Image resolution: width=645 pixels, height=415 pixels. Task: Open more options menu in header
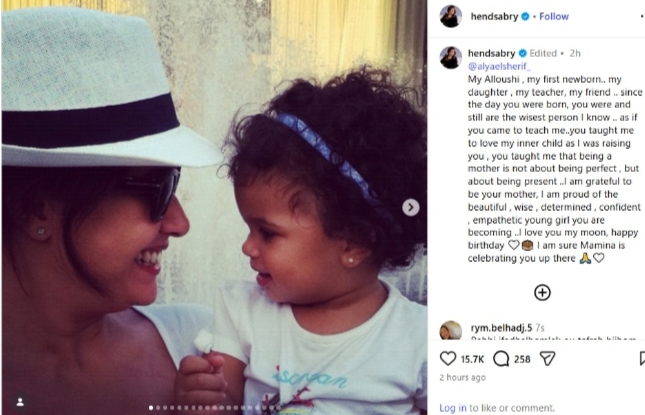click(x=642, y=16)
